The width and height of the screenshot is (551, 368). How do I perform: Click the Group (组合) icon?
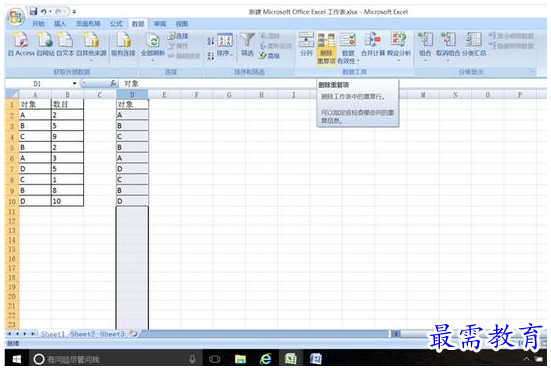[425, 40]
